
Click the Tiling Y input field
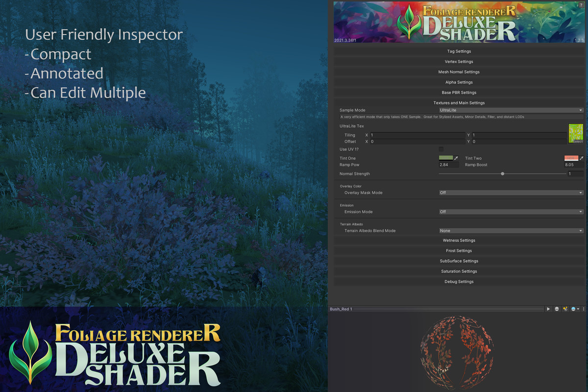519,135
